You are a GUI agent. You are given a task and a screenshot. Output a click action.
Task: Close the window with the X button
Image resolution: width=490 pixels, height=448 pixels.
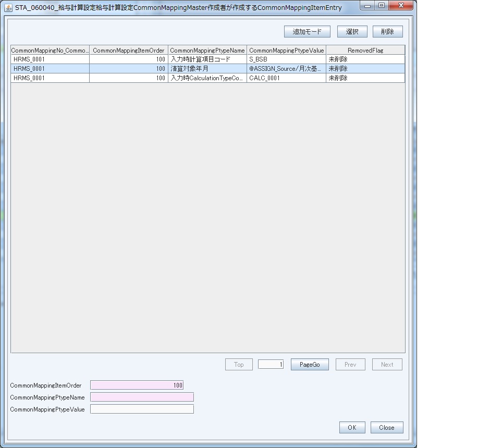pyautogui.click(x=401, y=6)
